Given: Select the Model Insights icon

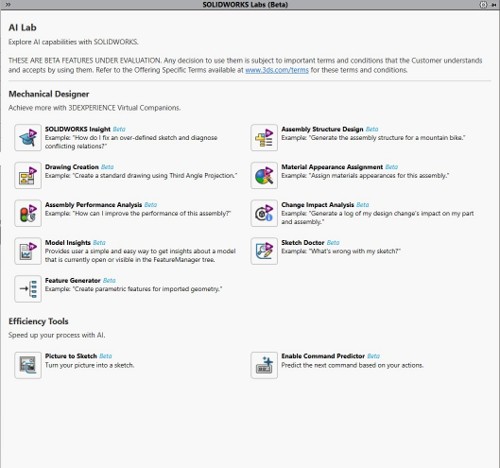Looking at the screenshot, I should click(28, 251).
